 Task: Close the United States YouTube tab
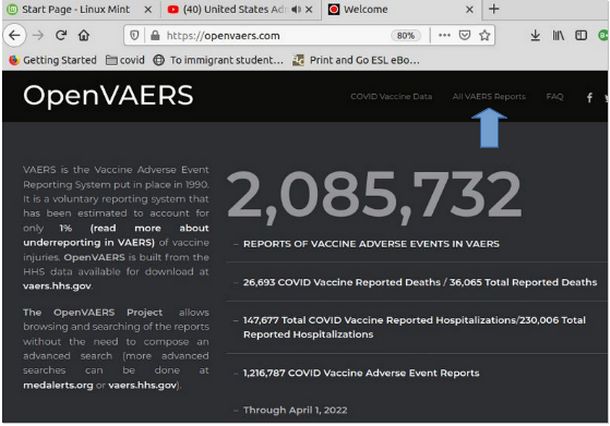(x=309, y=9)
